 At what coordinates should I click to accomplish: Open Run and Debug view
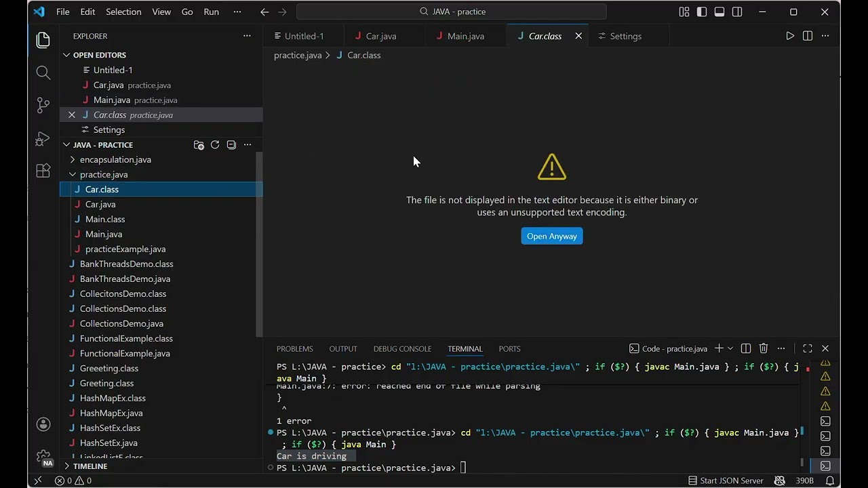(x=43, y=138)
